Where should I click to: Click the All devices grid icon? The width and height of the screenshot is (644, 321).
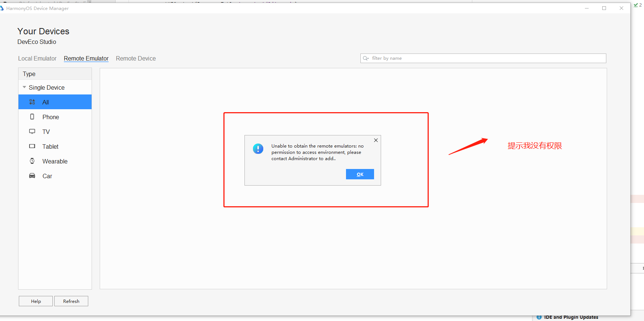click(x=32, y=102)
